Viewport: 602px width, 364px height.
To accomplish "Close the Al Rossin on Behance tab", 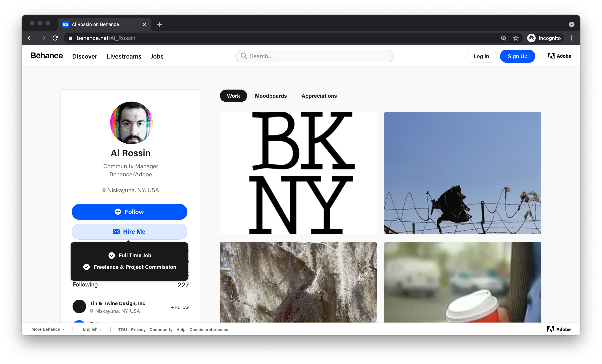I will click(x=145, y=24).
